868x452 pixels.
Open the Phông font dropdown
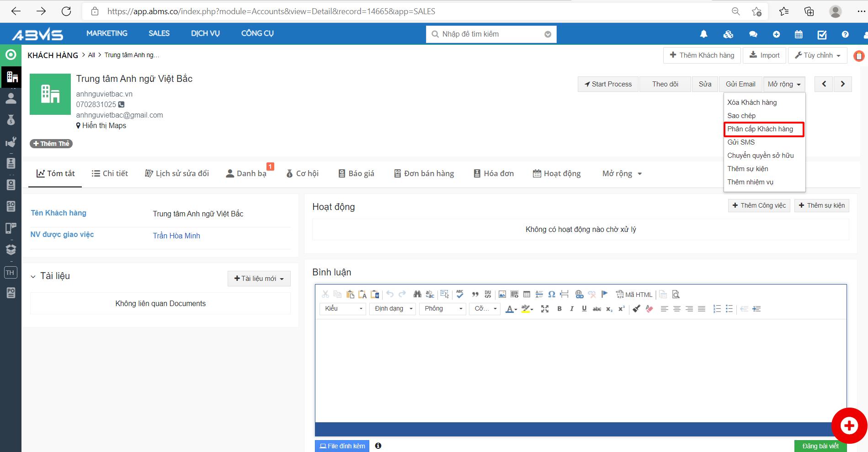[x=442, y=309]
